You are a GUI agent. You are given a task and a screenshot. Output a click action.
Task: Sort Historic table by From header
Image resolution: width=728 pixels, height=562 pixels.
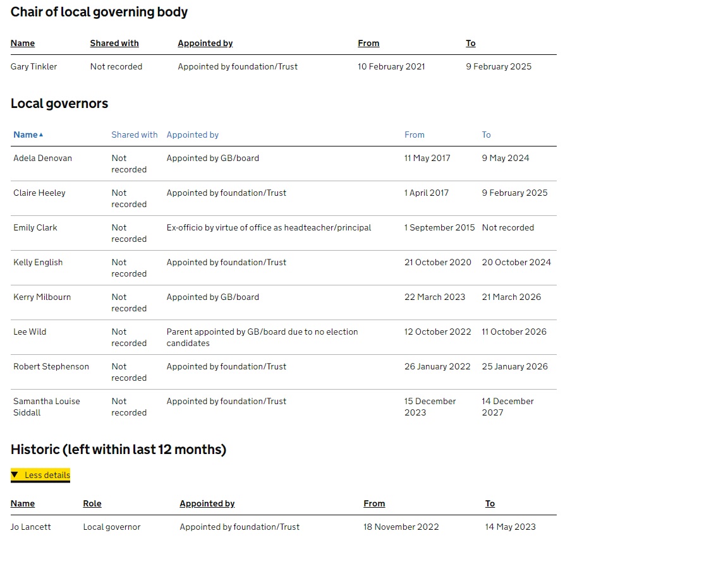tap(374, 503)
